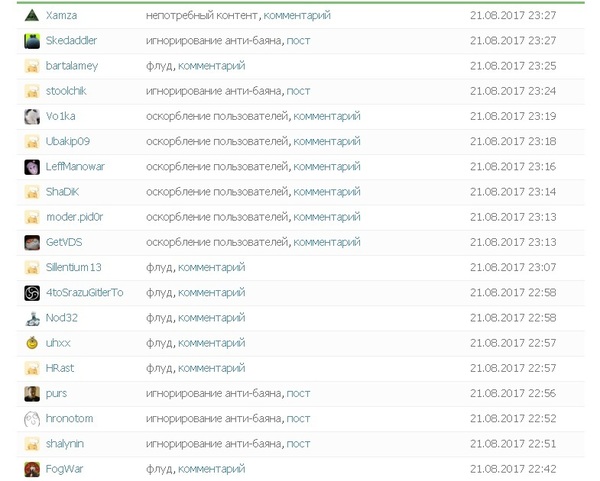
Task: Click ShaDiK's avatar icon
Action: click(x=32, y=192)
